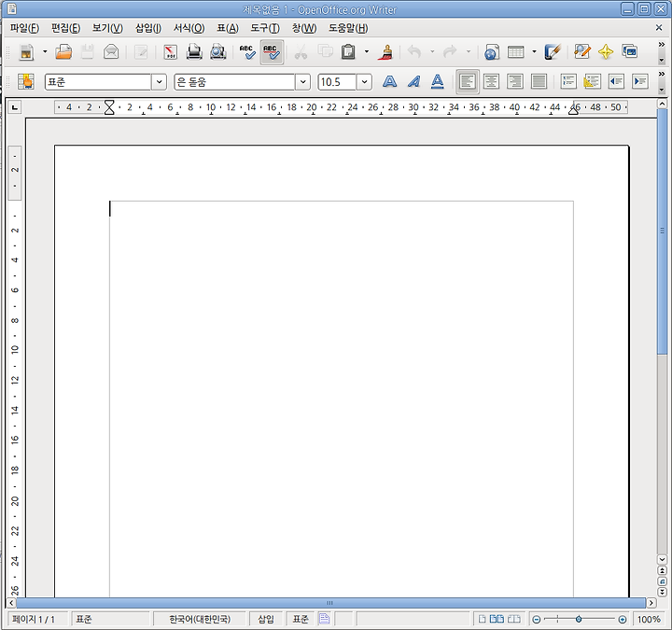Expand the Paste options dropdown arrow

(x=367, y=52)
